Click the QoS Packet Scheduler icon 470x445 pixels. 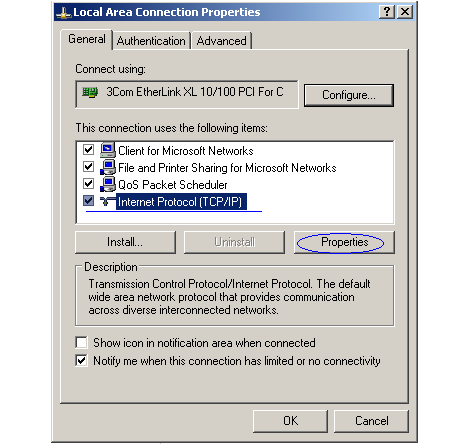108,184
